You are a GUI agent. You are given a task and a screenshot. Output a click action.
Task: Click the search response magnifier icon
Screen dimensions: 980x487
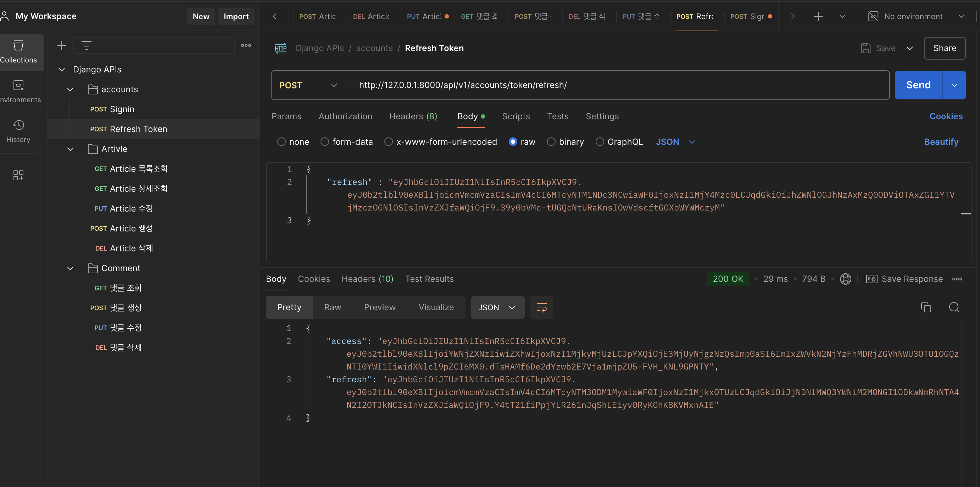(954, 307)
